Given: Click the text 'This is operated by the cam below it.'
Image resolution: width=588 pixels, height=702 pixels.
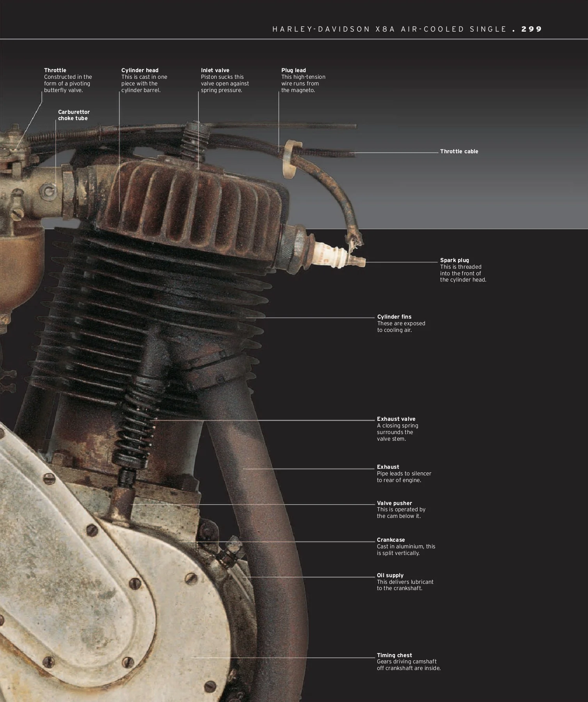Looking at the screenshot, I should coord(401,513).
